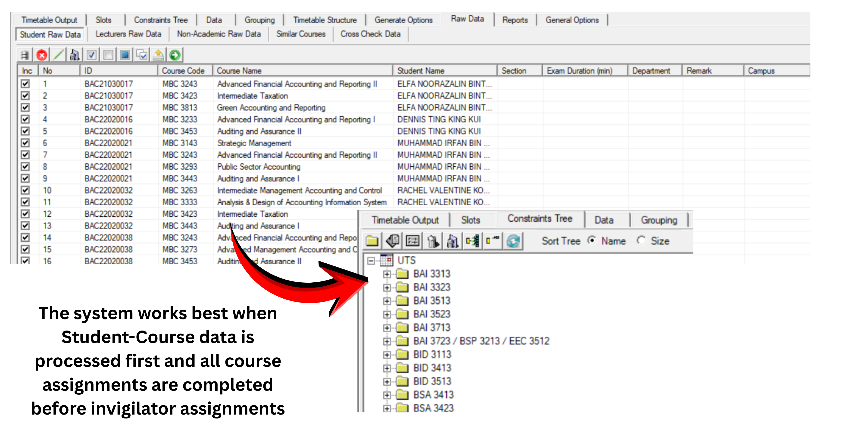
Task: Select the Name radio option next to Sort Tree
Action: point(592,240)
